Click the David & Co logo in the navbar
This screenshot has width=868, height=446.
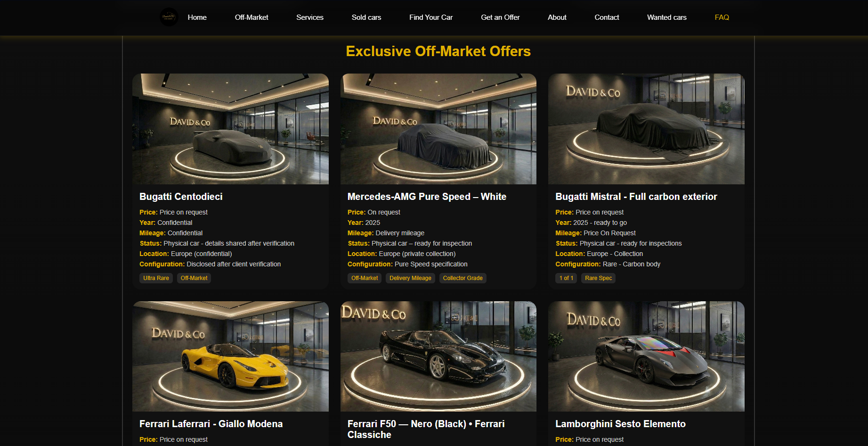point(169,17)
